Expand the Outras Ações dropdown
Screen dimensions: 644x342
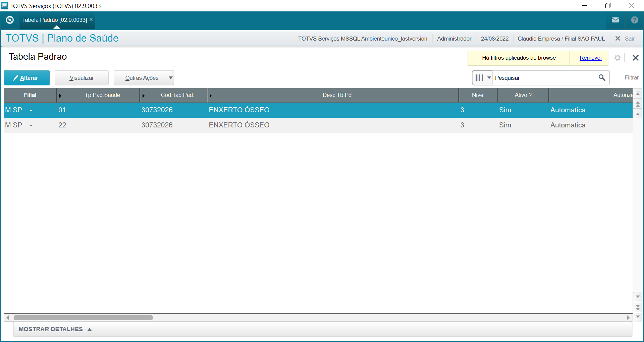pyautogui.click(x=144, y=78)
